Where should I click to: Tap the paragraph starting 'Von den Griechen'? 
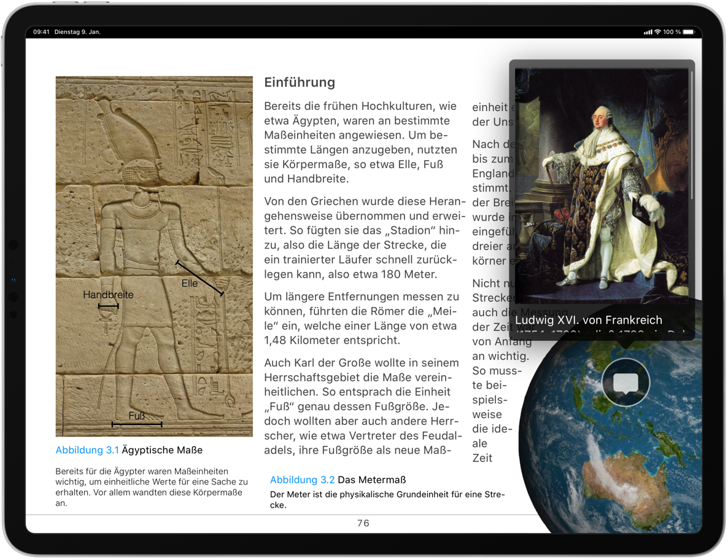click(365, 238)
